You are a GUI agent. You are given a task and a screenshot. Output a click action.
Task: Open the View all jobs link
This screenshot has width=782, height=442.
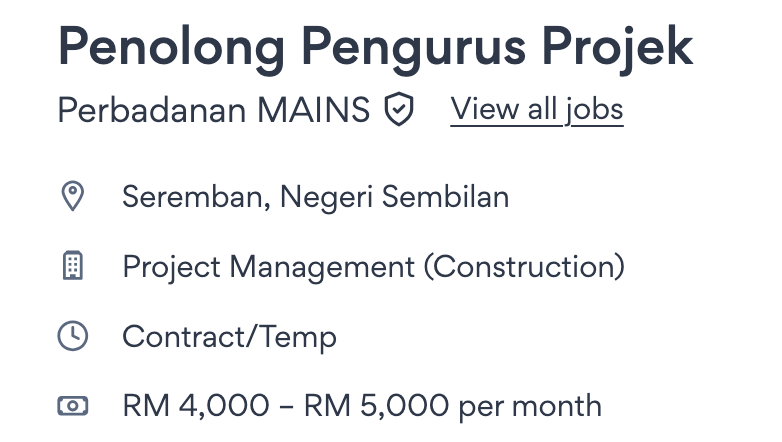(x=537, y=109)
